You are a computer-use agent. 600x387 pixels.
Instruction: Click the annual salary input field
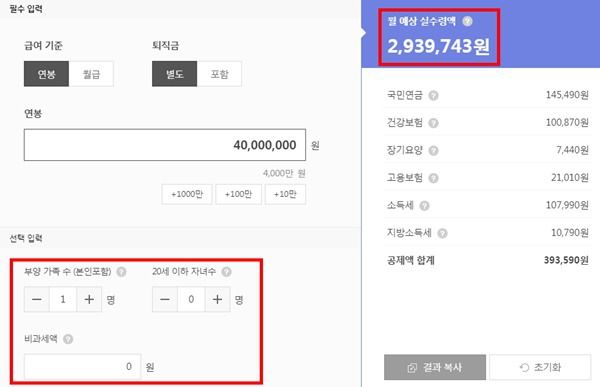click(165, 145)
